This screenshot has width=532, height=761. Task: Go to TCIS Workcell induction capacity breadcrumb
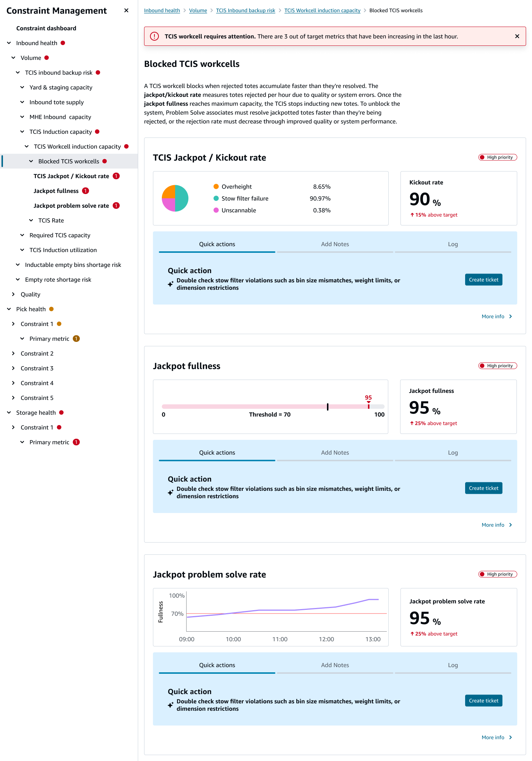[x=322, y=10]
